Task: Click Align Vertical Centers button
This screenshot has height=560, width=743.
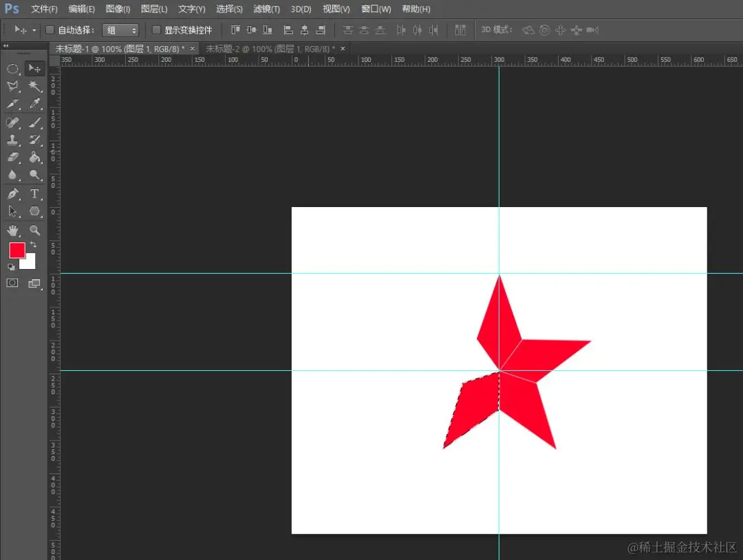Action: click(x=252, y=30)
